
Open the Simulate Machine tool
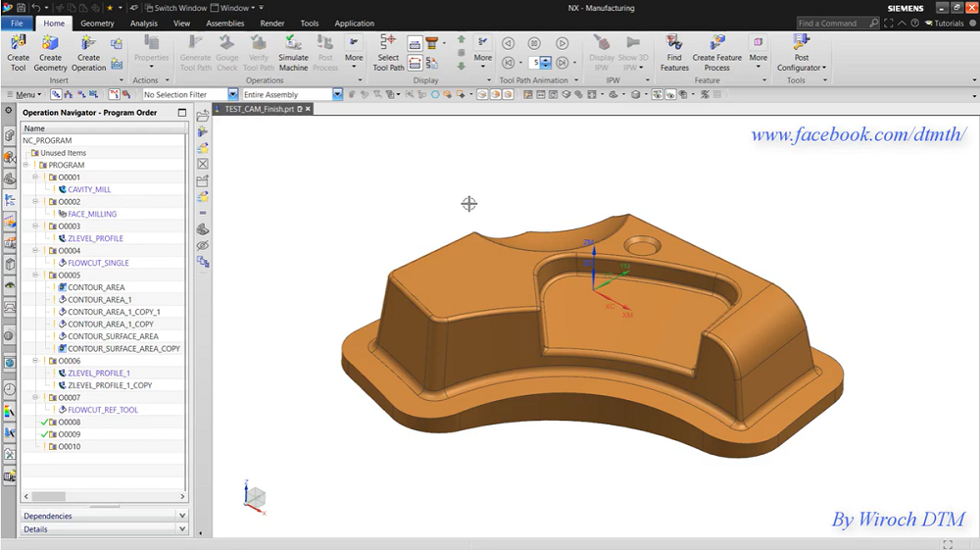293,53
